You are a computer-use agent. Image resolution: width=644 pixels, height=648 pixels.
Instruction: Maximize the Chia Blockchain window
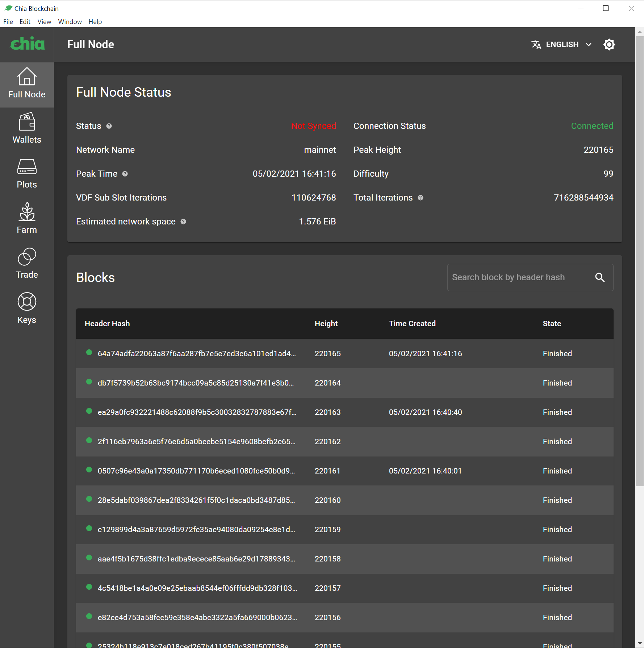[x=606, y=8]
